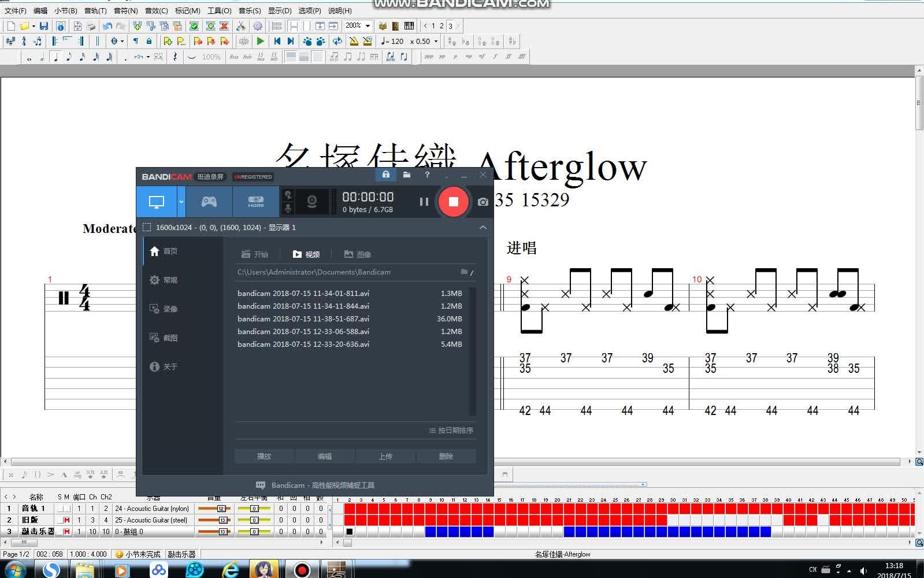Open the Bandicam 图像 tab
Viewport: 924px width, 578px height.
tap(358, 254)
